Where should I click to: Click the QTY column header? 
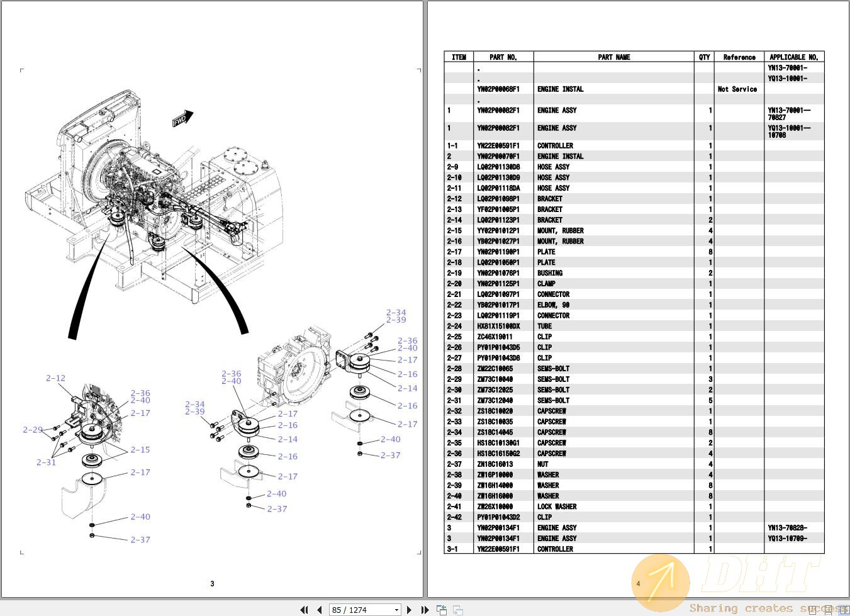705,57
